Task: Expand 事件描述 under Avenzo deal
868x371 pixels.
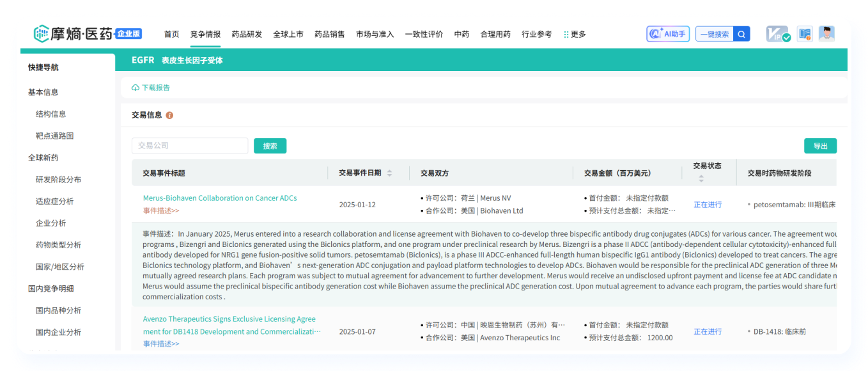Action: click(x=161, y=344)
